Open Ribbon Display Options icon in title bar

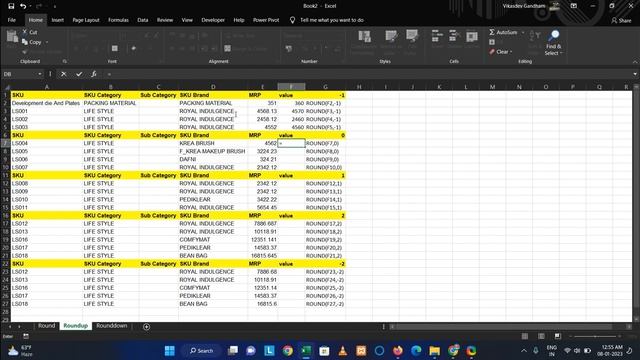click(x=573, y=6)
